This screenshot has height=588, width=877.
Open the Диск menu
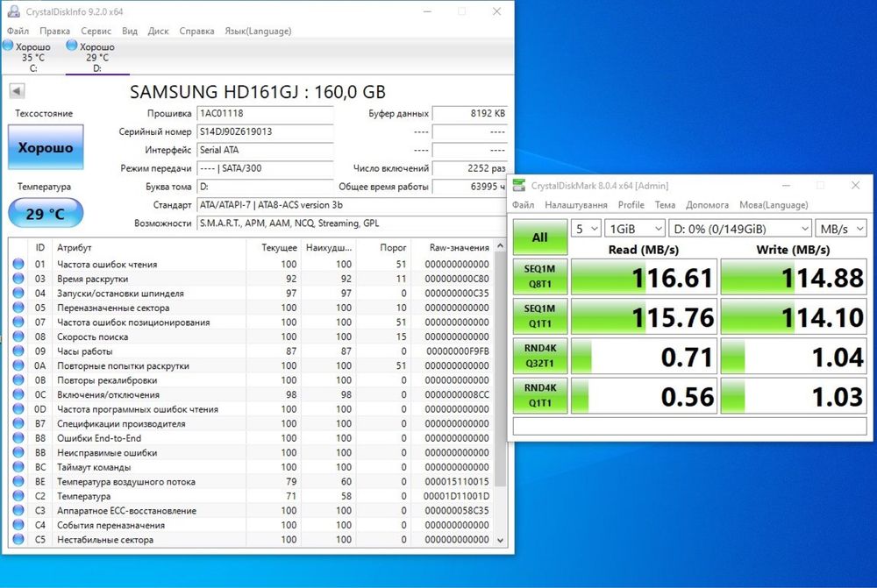coord(158,31)
